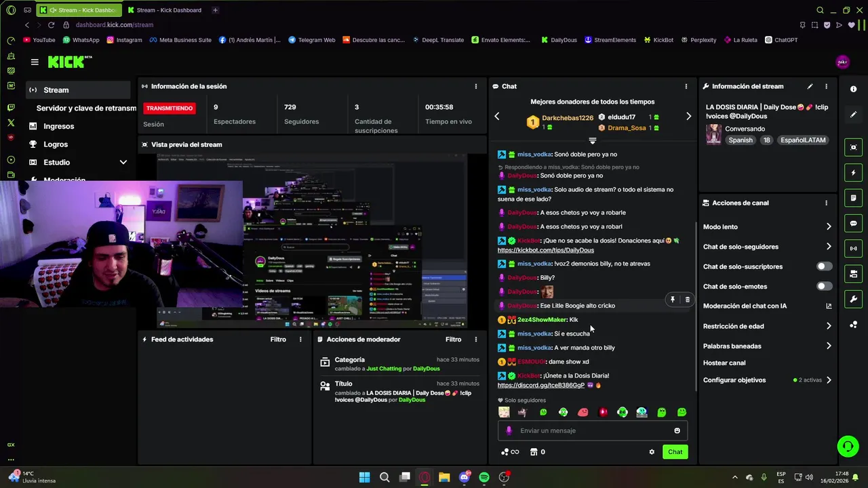The width and height of the screenshot is (868, 488).
Task: Click the Kick logo
Action: [x=70, y=62]
